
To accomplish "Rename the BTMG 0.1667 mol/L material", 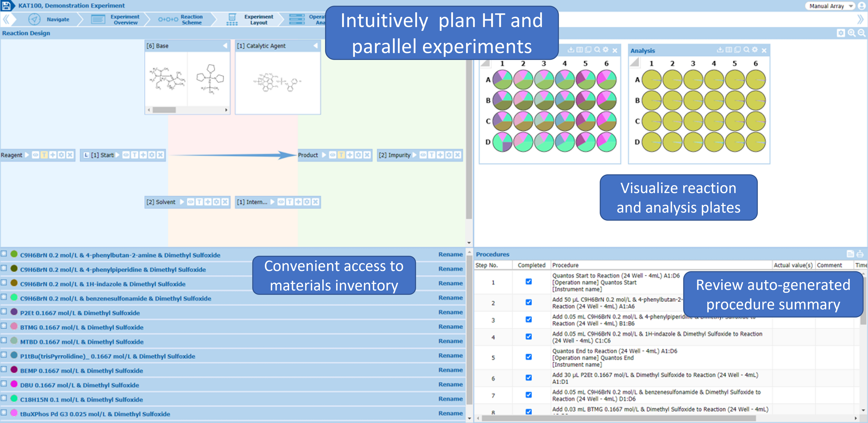I will click(x=450, y=327).
